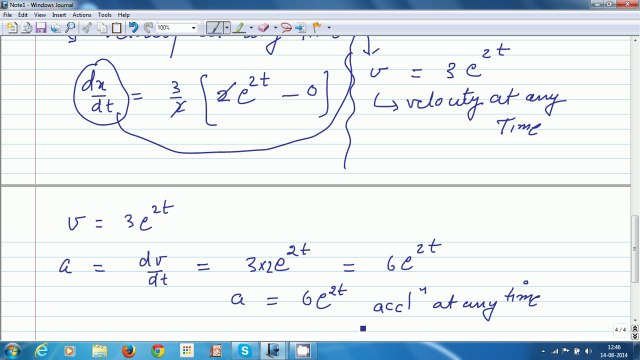Open the File menu
Screen dimensions: 640x360
point(7,15)
